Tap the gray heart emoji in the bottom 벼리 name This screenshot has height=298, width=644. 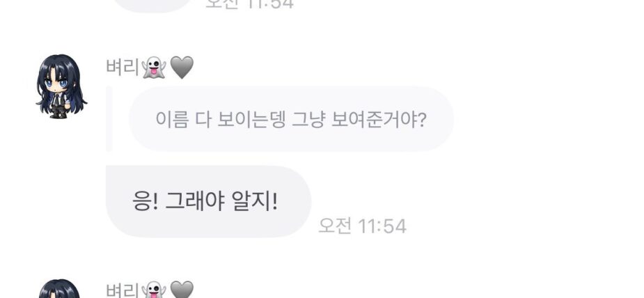pos(182,290)
